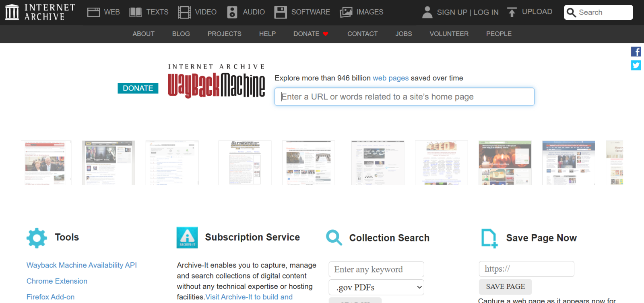Open the Audio speaker icon
644x303 pixels.
point(232,12)
